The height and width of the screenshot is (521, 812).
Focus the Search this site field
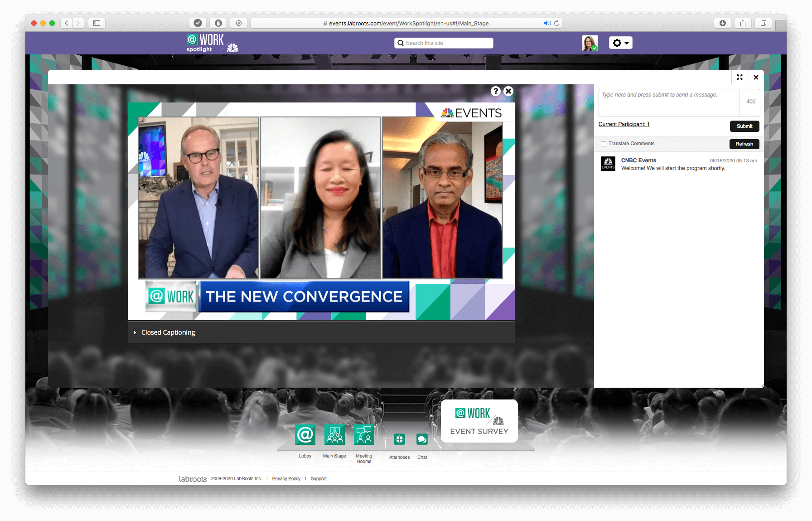[x=444, y=43]
